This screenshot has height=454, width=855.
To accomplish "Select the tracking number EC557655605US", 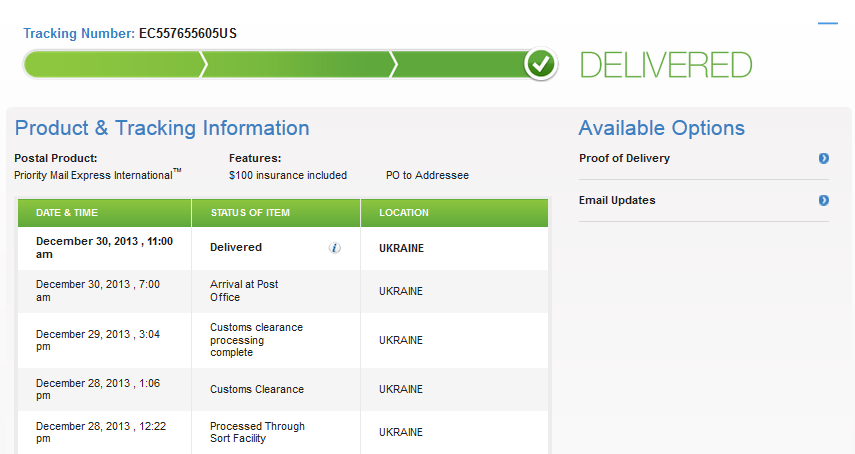I will (x=188, y=34).
